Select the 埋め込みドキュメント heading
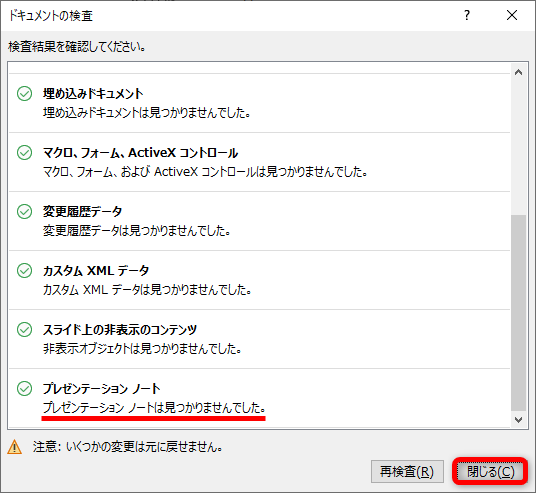The width and height of the screenshot is (536, 493). tap(93, 94)
